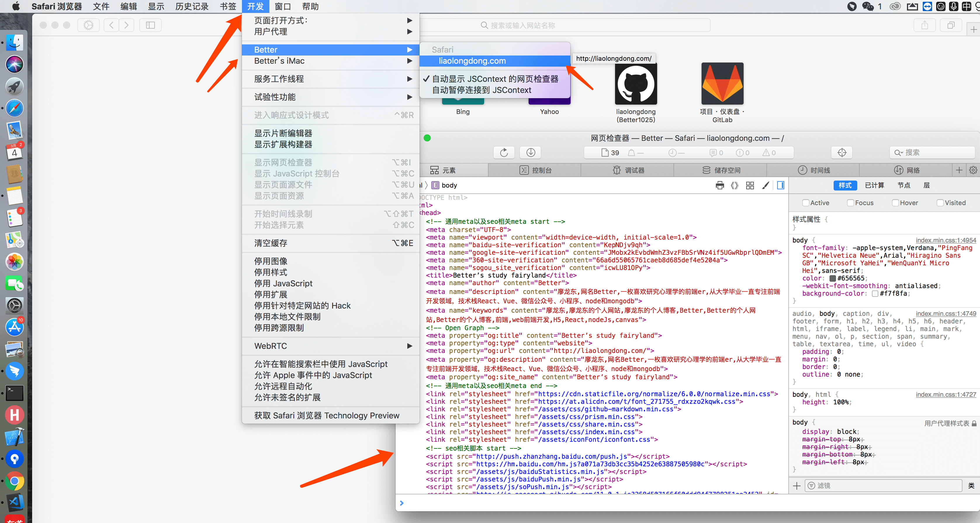The image size is (980, 523).
Task: Click the #656565 color swatch
Action: click(833, 278)
